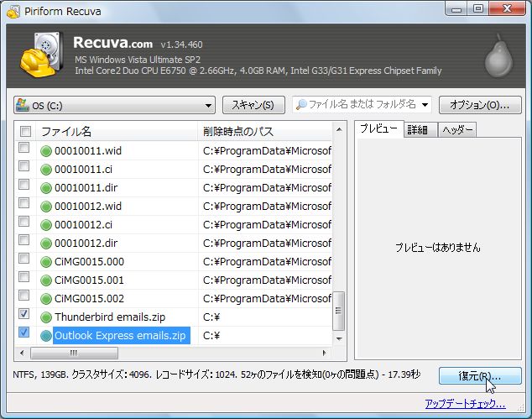Select the file name Outlook Express emails.zip

(x=120, y=336)
